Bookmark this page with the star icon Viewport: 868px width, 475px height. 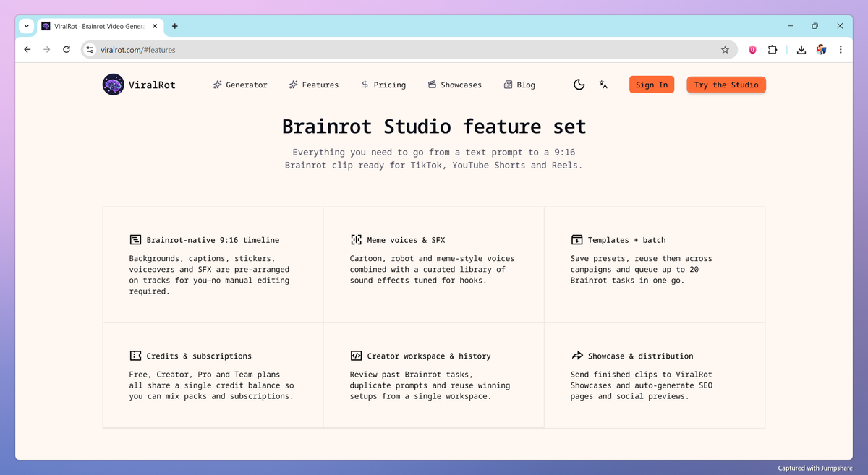[725, 50]
